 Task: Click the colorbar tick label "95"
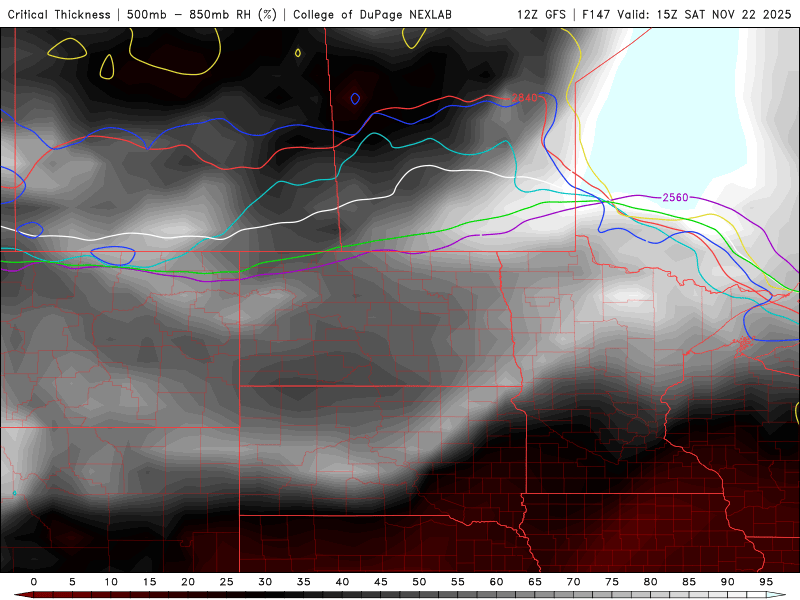[766, 582]
